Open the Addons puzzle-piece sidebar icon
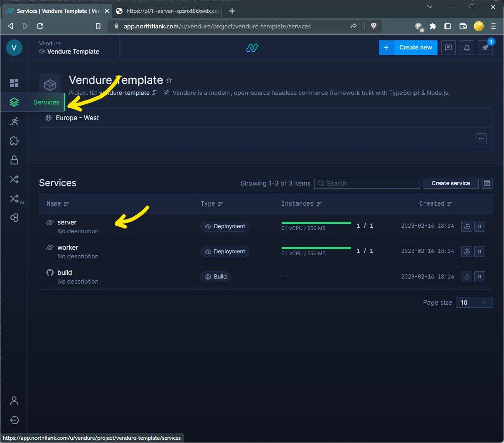Screen dimensions: 504x443 [14, 141]
